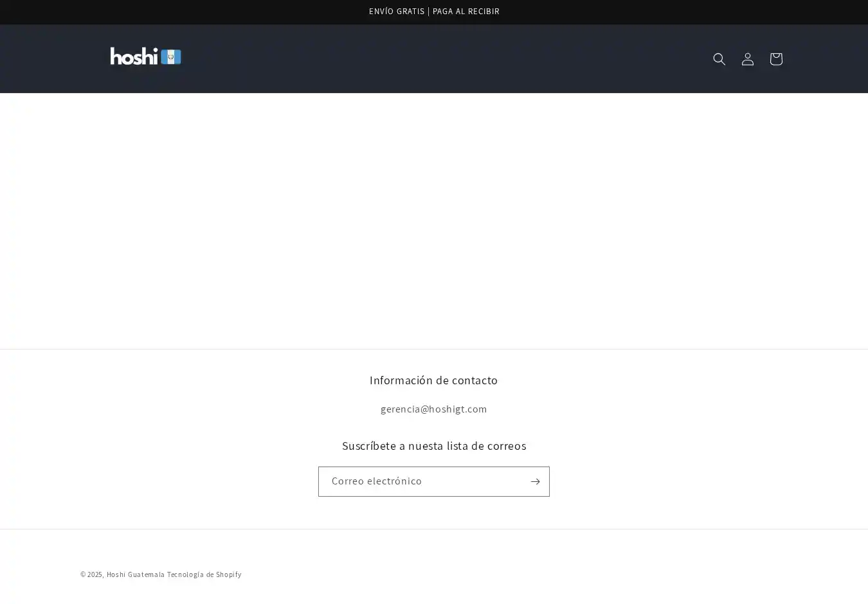Open the gerencia@hoshigt.com email link
This screenshot has height=604, width=868.
[x=433, y=409]
